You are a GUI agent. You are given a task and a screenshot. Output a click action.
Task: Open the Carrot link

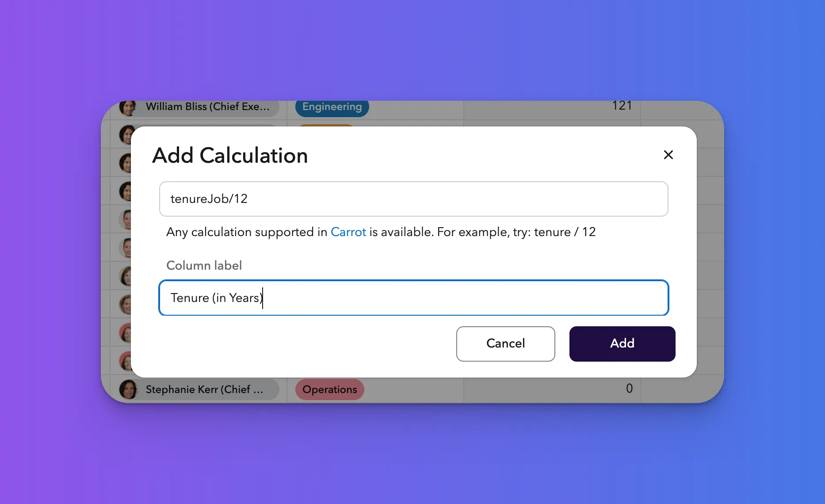(348, 232)
